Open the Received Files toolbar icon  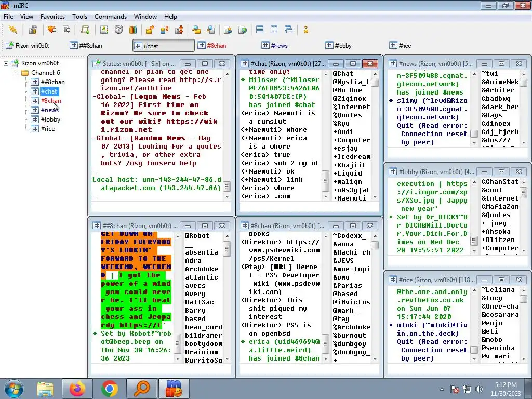click(x=196, y=30)
